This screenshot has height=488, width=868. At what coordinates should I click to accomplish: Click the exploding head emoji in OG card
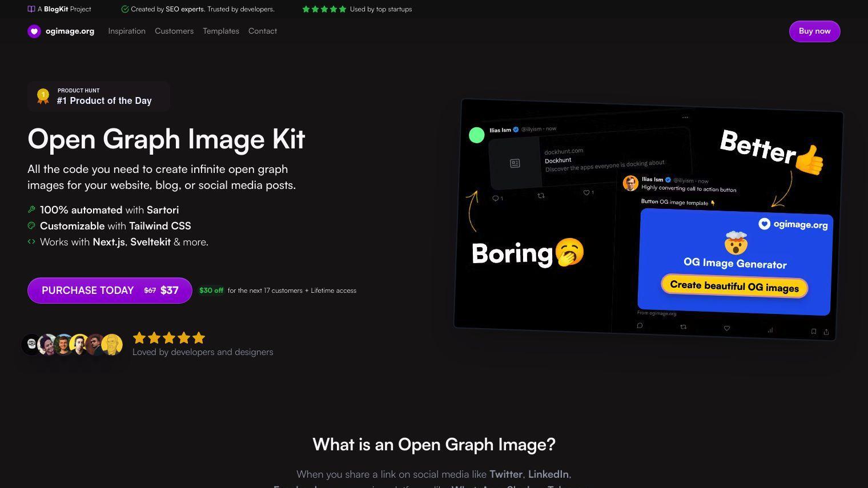(x=736, y=243)
